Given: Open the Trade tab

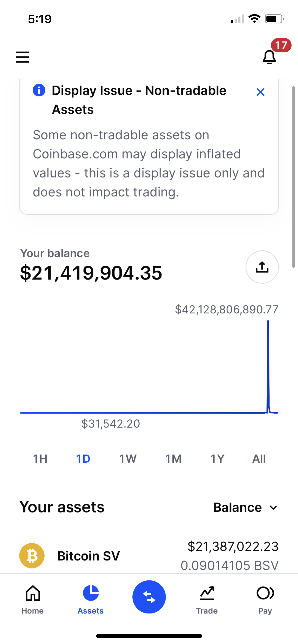Looking at the screenshot, I should tap(207, 600).
